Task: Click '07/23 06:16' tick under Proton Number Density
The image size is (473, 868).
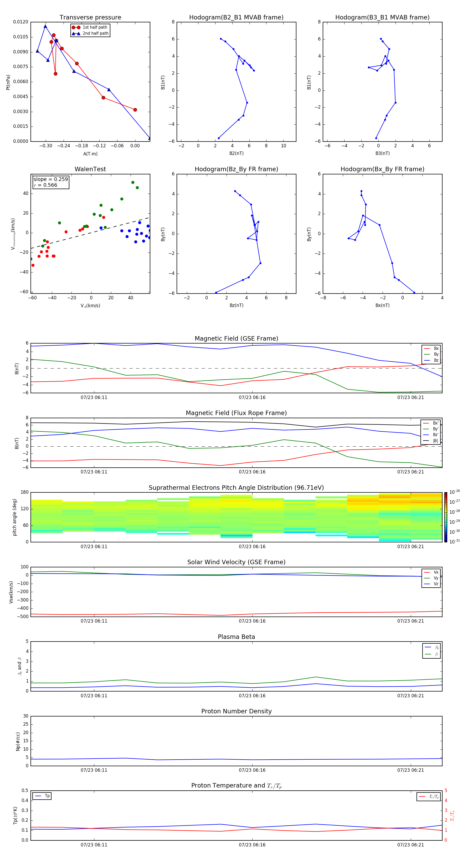Action: pos(252,770)
